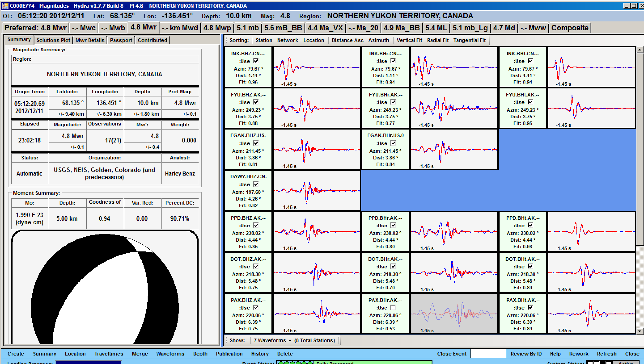Sort waveforms by Tangential Fit

point(469,40)
